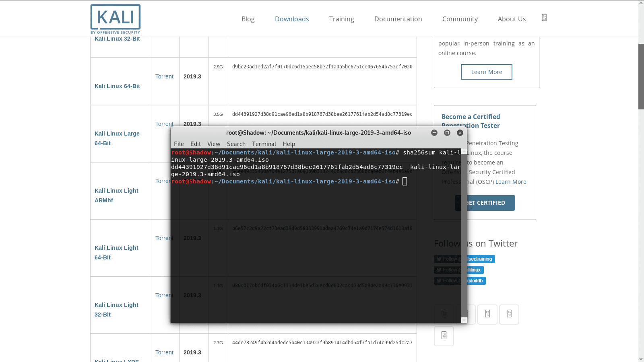The height and width of the screenshot is (362, 644).
Task: Click the terminal scrollbar up arrow
Action: click(464, 151)
